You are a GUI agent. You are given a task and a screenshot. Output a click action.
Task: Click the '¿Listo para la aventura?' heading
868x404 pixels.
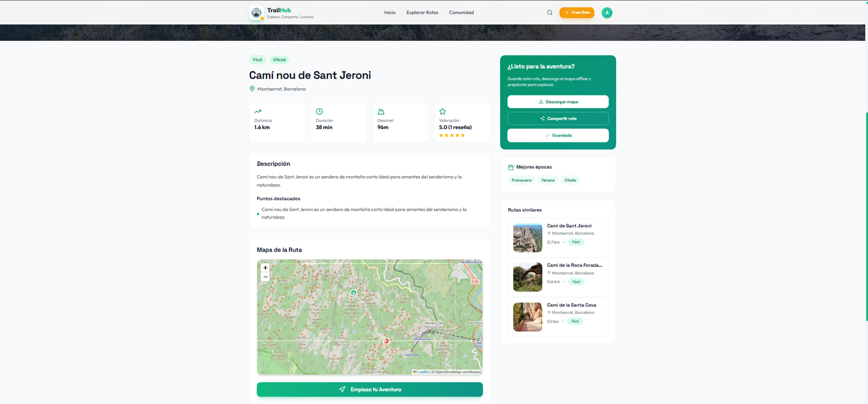pyautogui.click(x=541, y=67)
